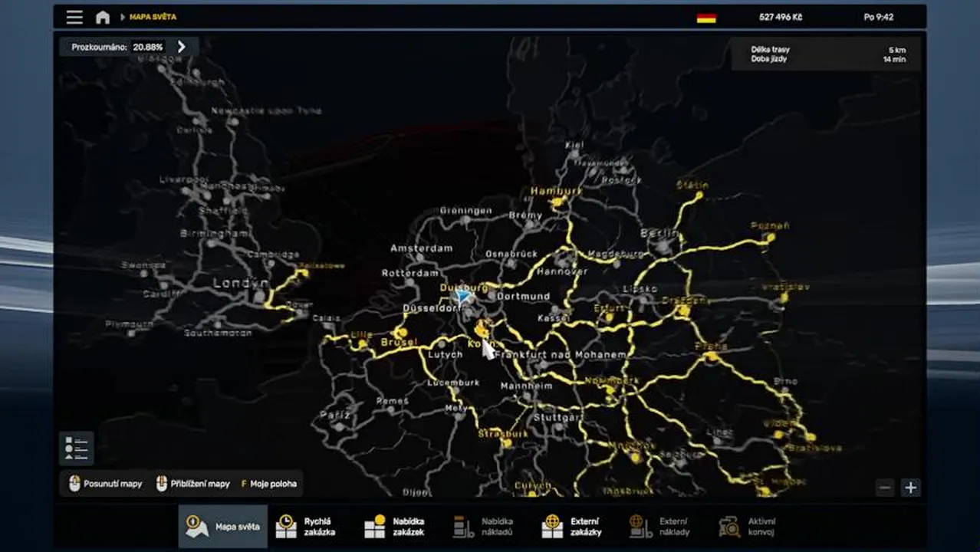Click the Mannheim city label
This screenshot has height=552, width=980.
(526, 386)
